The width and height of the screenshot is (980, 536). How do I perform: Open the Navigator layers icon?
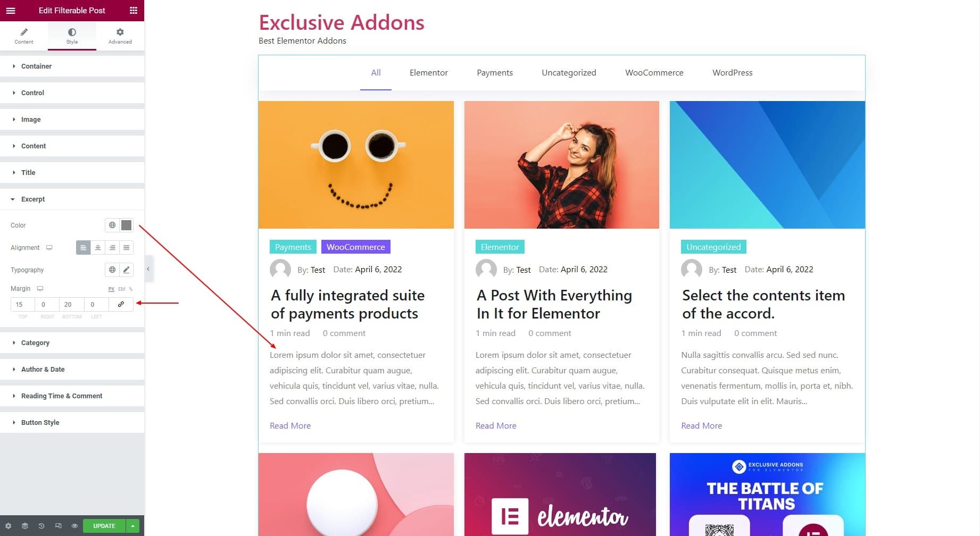[x=25, y=525]
